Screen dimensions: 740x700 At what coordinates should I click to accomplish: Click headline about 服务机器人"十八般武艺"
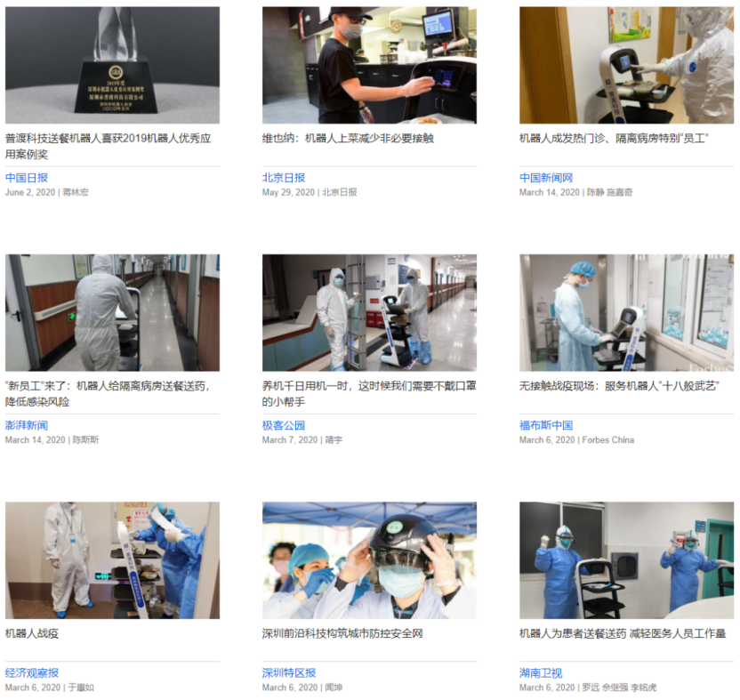(x=619, y=386)
